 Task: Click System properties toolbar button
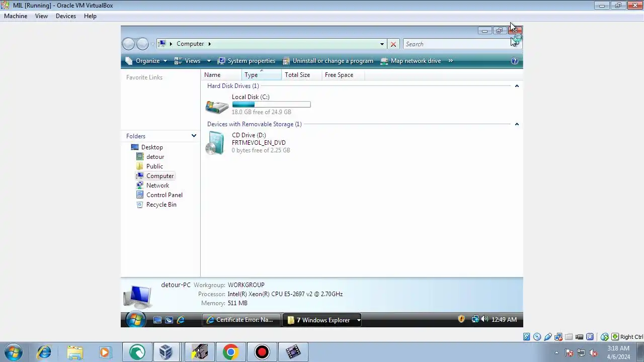tap(247, 61)
